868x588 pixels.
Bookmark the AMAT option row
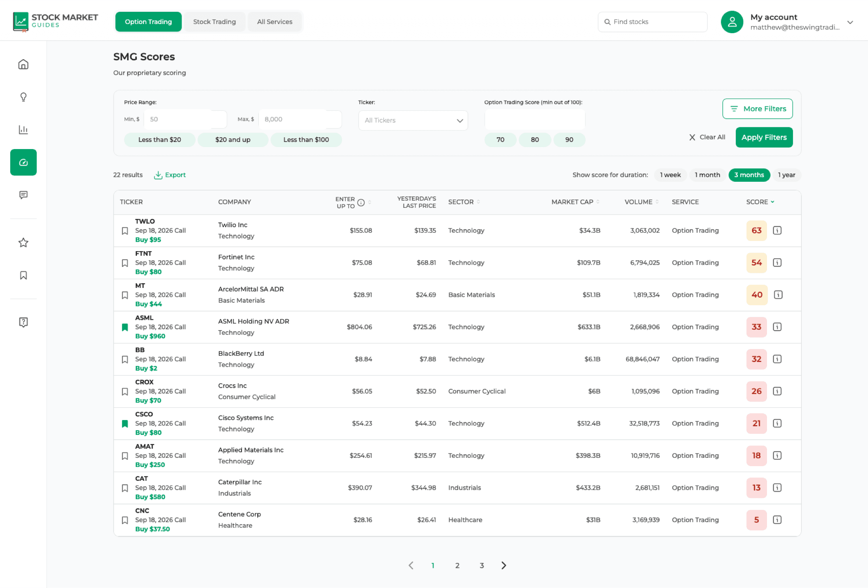click(x=125, y=456)
